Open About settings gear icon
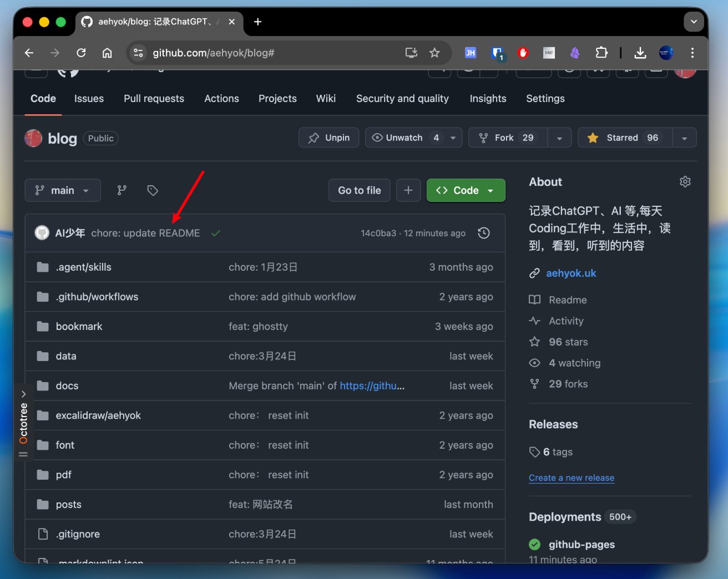 point(685,182)
